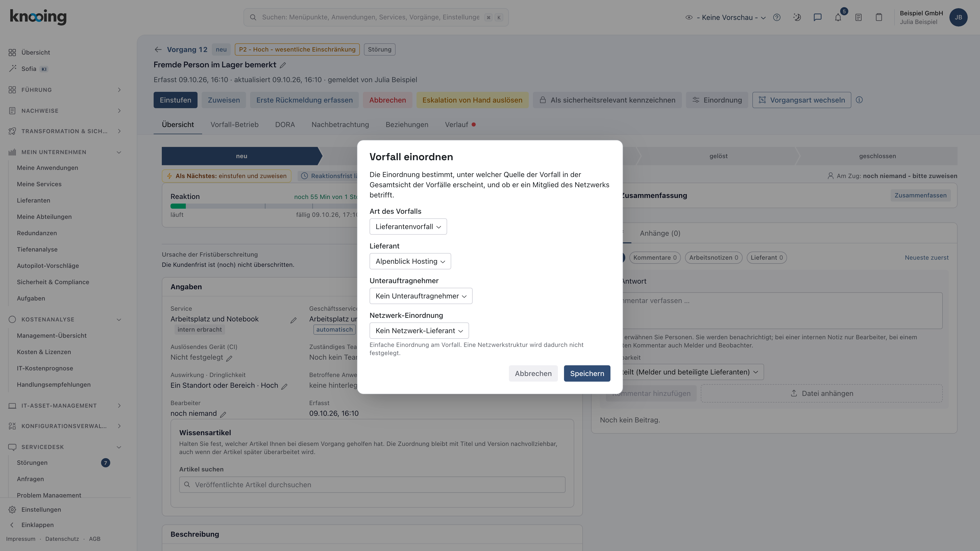The image size is (980, 551).
Task: Click Eskalation von Hand auslösen
Action: [x=472, y=100]
